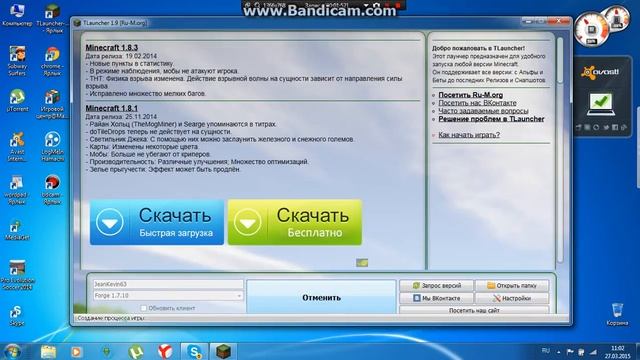The image size is (640, 360).
Task: Open LogMeIn Hamachi desktop shortcut
Action: point(52,147)
